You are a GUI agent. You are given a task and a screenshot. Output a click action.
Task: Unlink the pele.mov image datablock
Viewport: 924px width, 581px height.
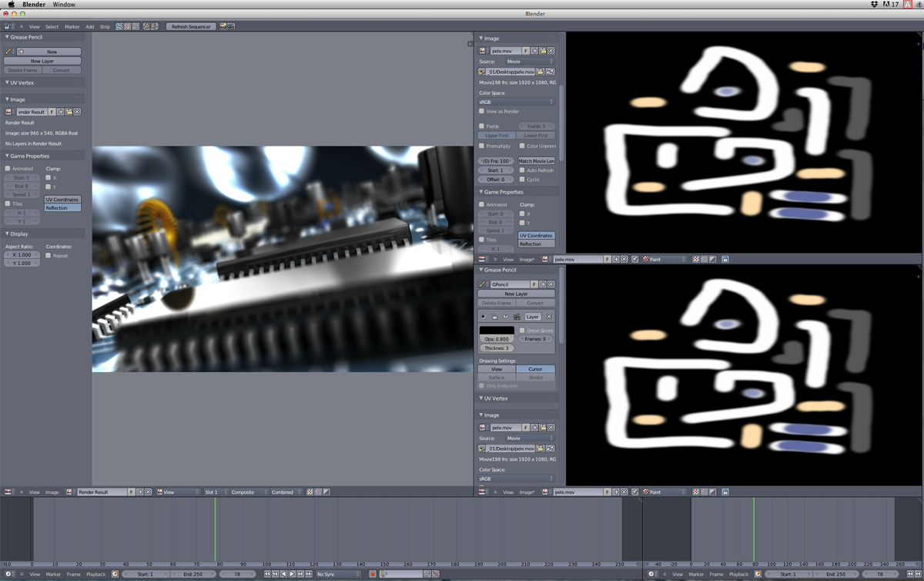[x=551, y=51]
